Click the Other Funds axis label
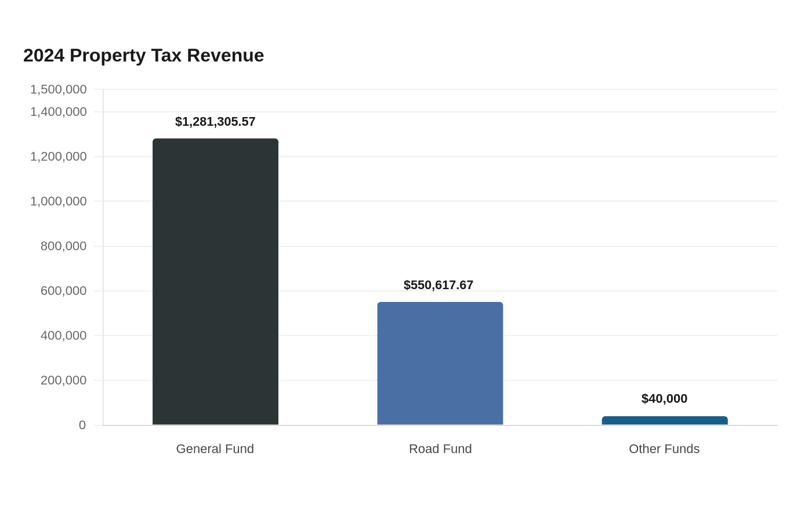812x510 pixels. coord(665,449)
